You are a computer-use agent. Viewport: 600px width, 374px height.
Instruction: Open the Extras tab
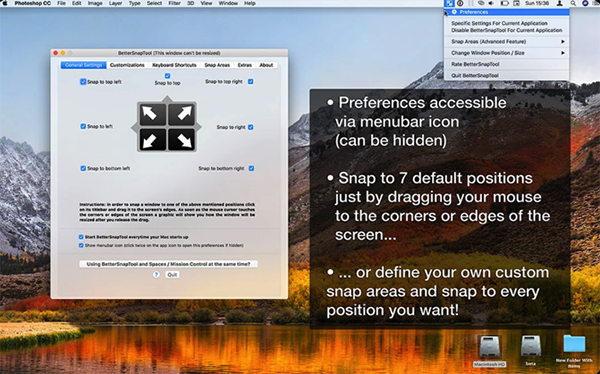245,65
